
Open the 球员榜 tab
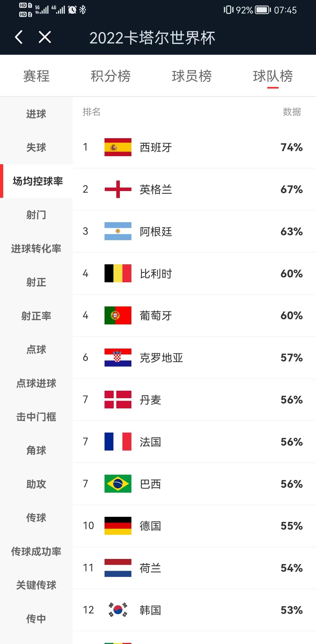tap(191, 76)
